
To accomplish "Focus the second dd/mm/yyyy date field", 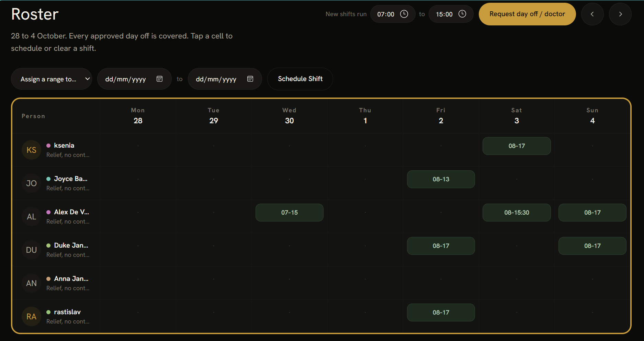I will (225, 79).
